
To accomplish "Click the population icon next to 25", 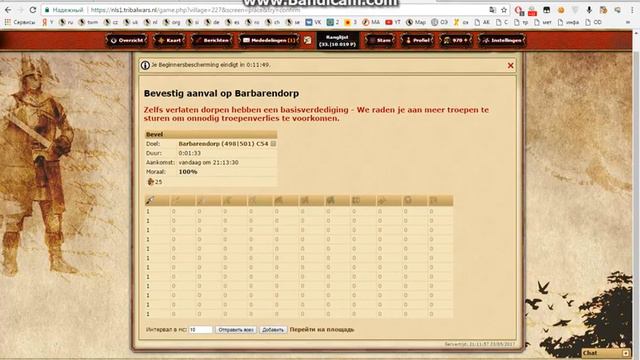I will coord(150,182).
